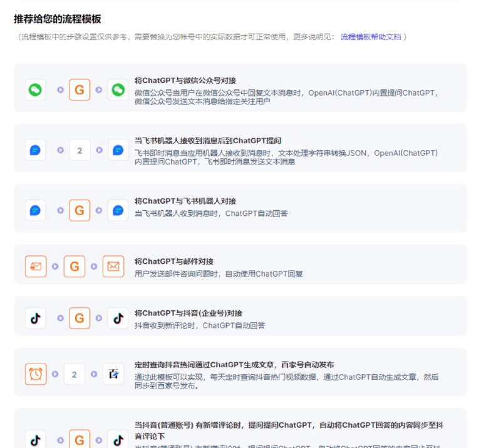The image size is (501, 448).
Task: Click the Douyin icon in the bottom 普通账号 template
Action: click(35, 440)
